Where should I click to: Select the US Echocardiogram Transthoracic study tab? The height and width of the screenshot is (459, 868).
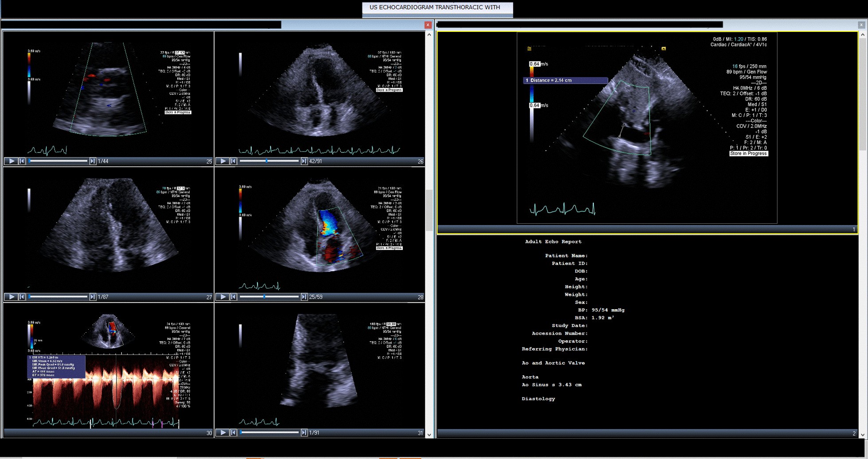(437, 9)
